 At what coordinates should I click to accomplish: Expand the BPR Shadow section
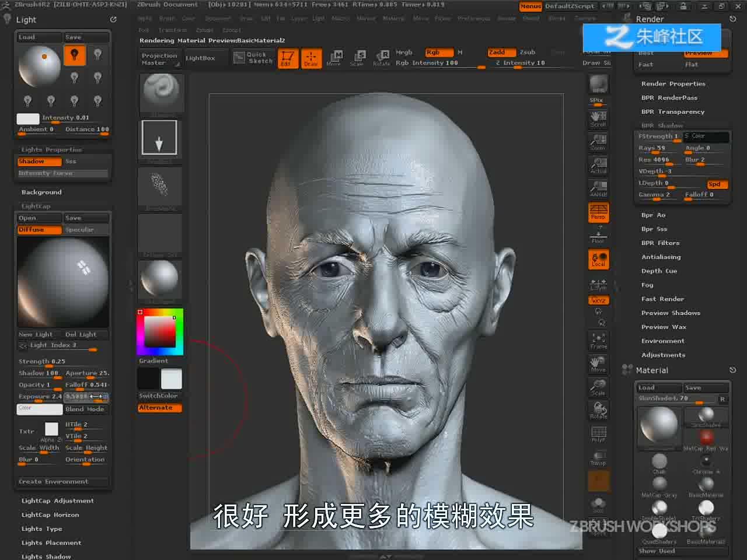pos(662,125)
